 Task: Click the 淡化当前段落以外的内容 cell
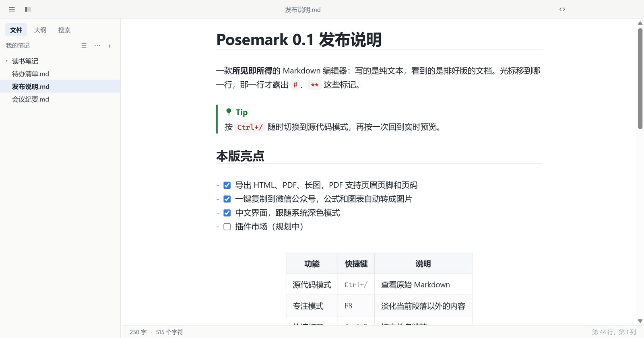(423, 306)
